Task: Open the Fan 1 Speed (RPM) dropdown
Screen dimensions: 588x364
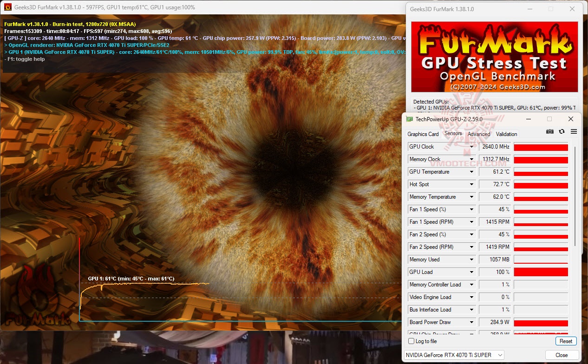Action: 472,222
